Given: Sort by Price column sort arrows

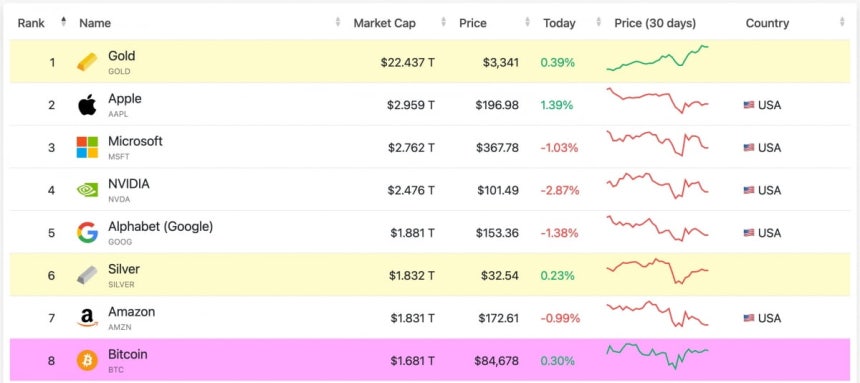Looking at the screenshot, I should 528,22.
